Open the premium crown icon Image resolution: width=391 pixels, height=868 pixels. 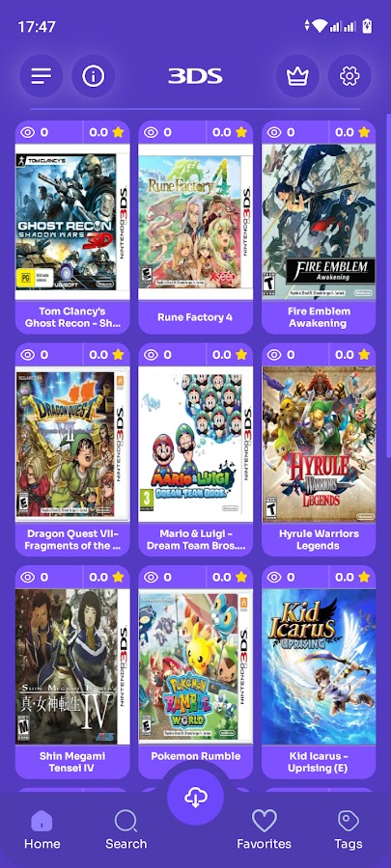tap(297, 76)
